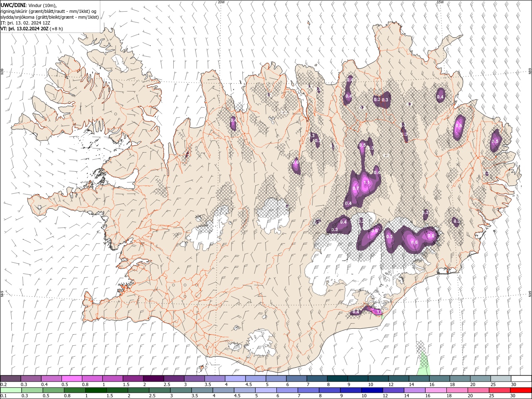The width and height of the screenshot is (532, 399).
Task: Select the light lavender 4 mm snow swatch
Action: 235,378
